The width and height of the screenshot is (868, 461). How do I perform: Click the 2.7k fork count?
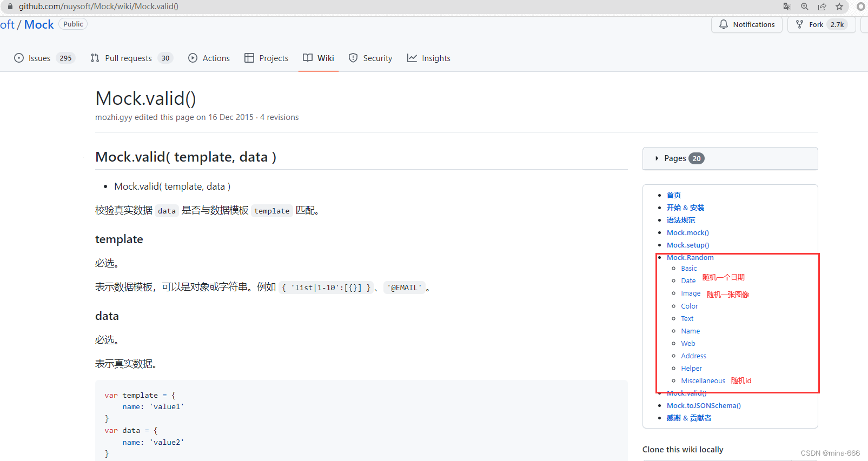837,24
